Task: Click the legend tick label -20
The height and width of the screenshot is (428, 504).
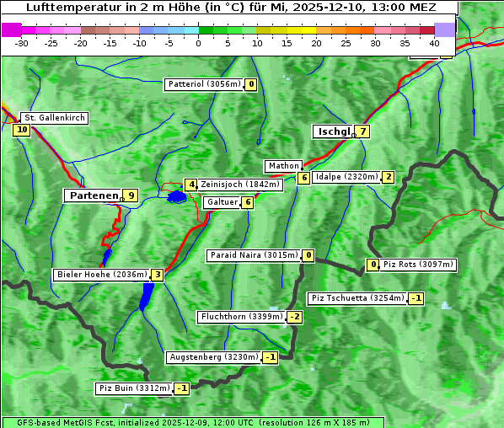Action: [80, 43]
